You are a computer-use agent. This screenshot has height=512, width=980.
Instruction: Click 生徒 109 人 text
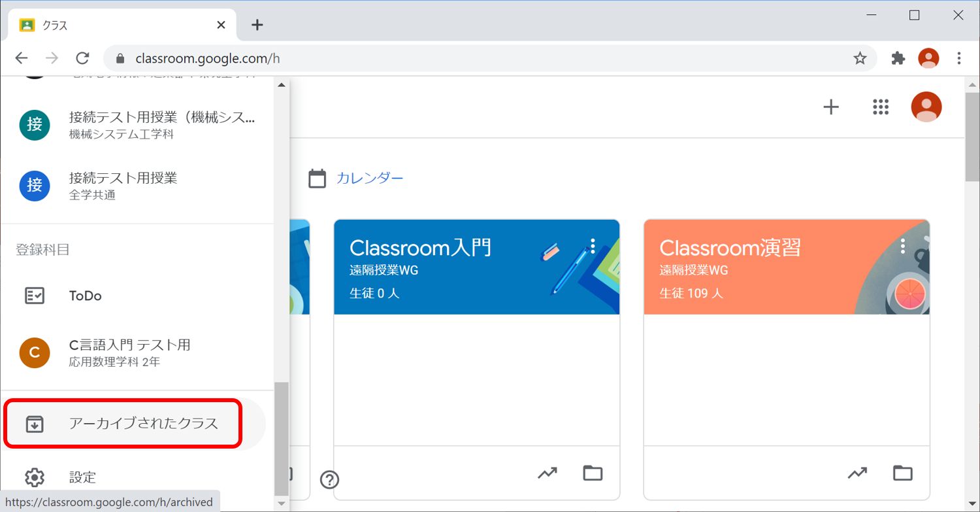pos(691,293)
